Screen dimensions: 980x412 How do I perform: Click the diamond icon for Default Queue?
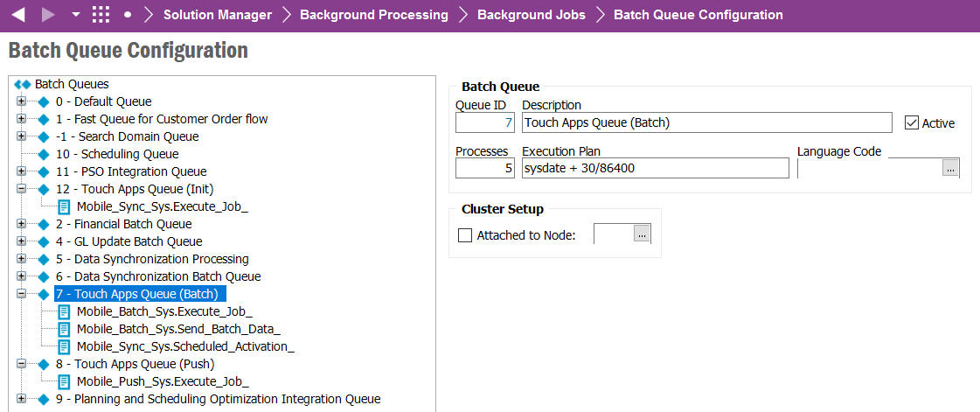[44, 101]
